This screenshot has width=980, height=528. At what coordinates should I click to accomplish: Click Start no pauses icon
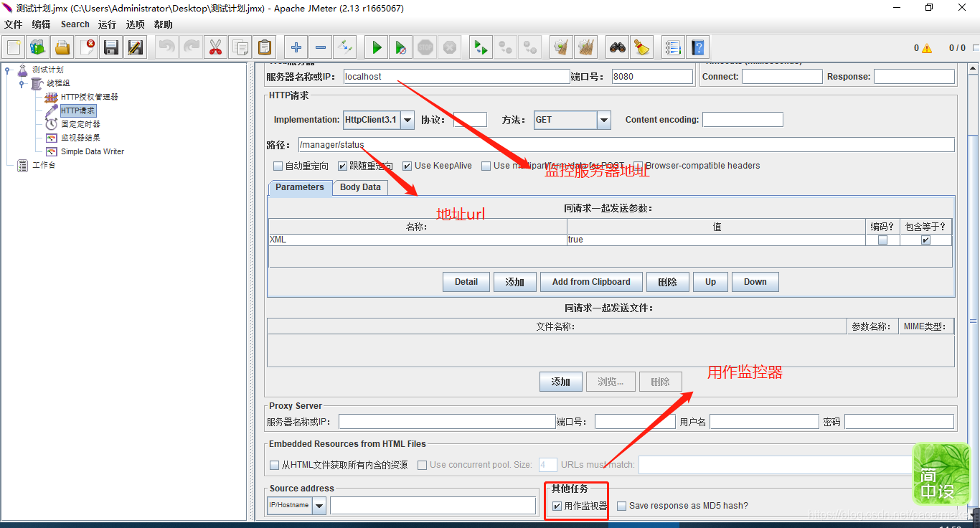click(x=400, y=48)
